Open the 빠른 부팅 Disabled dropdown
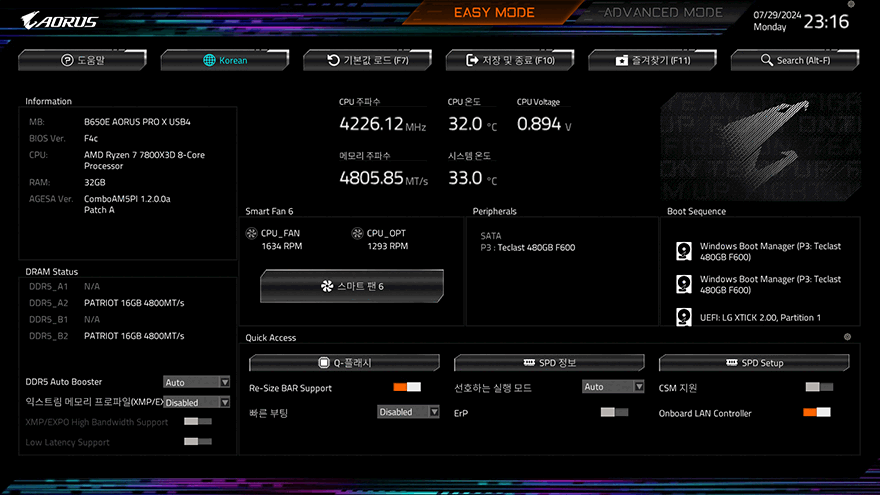 click(x=408, y=412)
